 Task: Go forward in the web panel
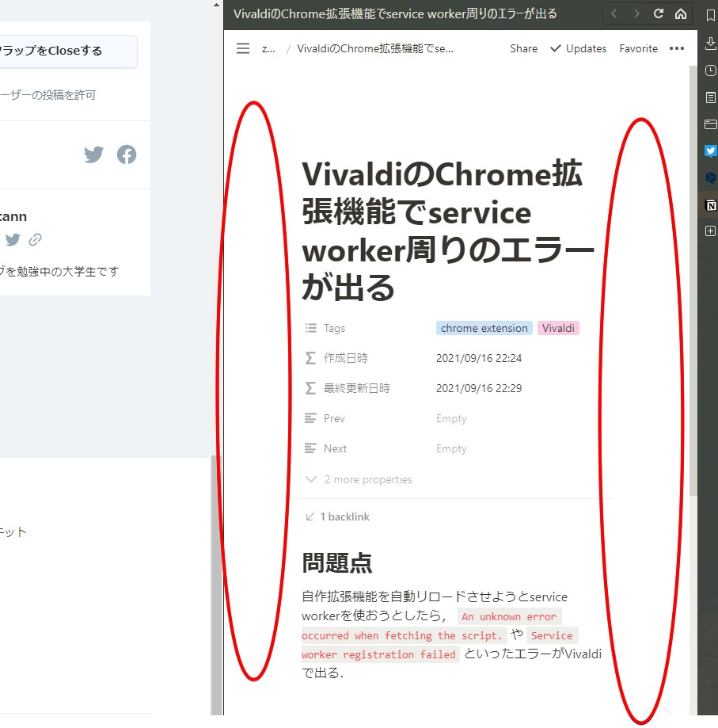(x=636, y=14)
